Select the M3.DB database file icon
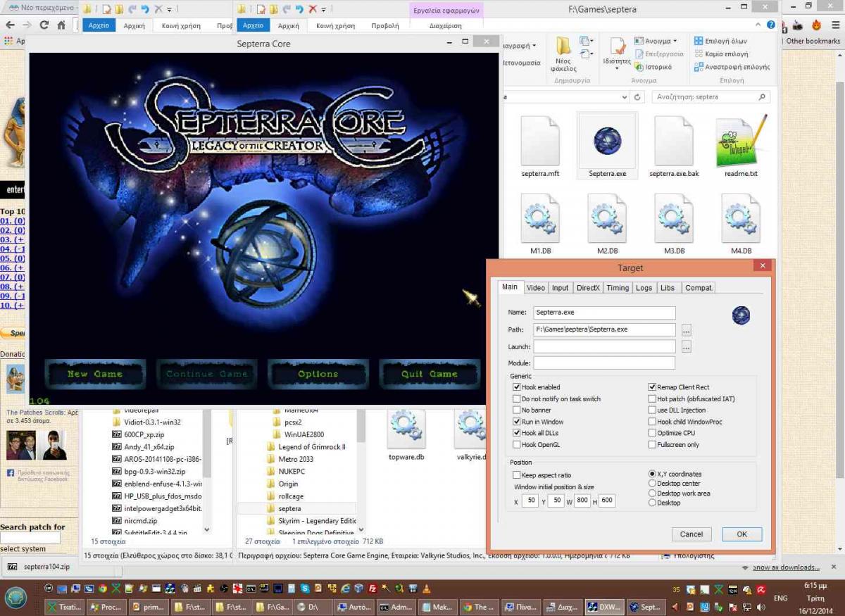This screenshot has width=845, height=616. [x=674, y=218]
